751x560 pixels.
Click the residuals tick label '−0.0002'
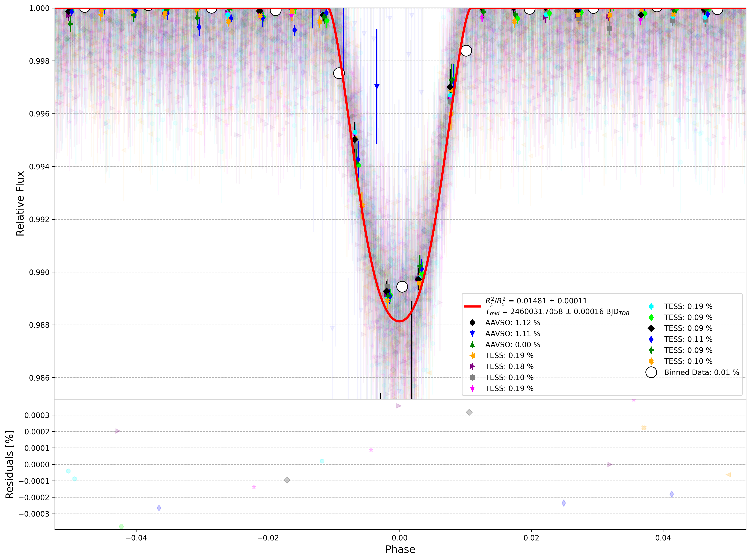[x=34, y=498]
